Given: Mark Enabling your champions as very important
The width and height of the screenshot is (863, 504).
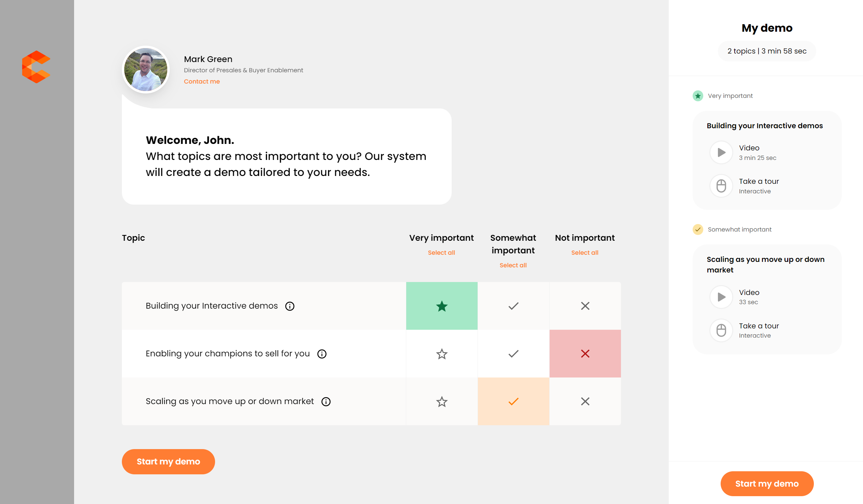Looking at the screenshot, I should [x=441, y=354].
